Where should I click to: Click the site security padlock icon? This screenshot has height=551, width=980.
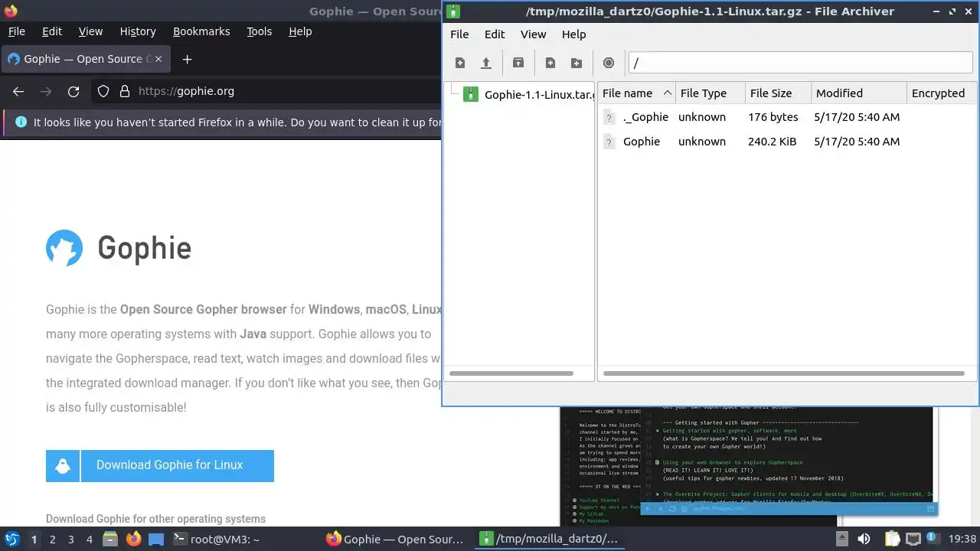[125, 91]
